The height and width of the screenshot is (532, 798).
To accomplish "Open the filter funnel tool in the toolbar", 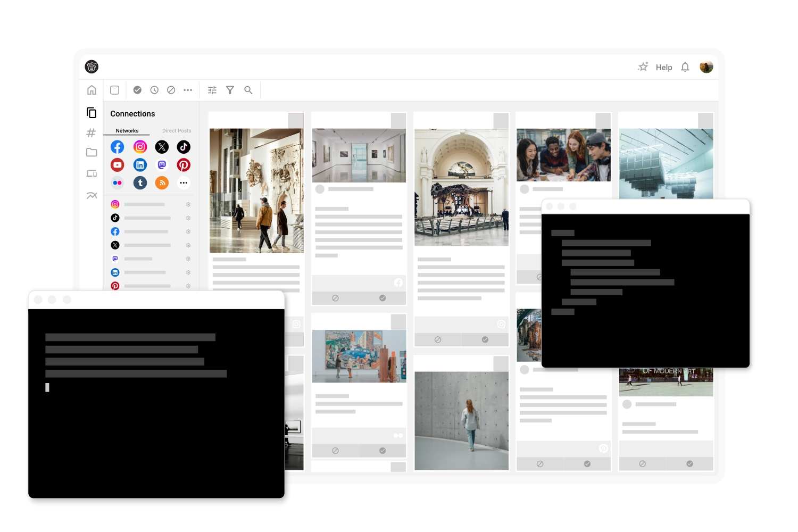I will (230, 90).
